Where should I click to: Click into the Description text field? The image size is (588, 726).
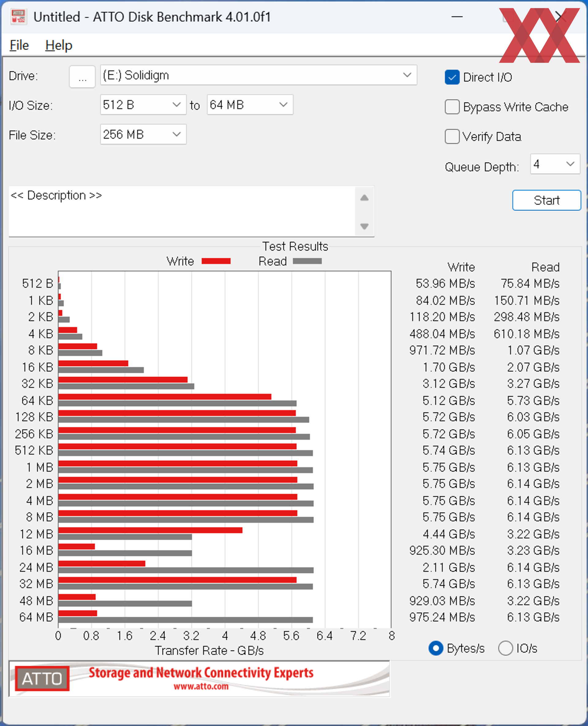point(182,211)
